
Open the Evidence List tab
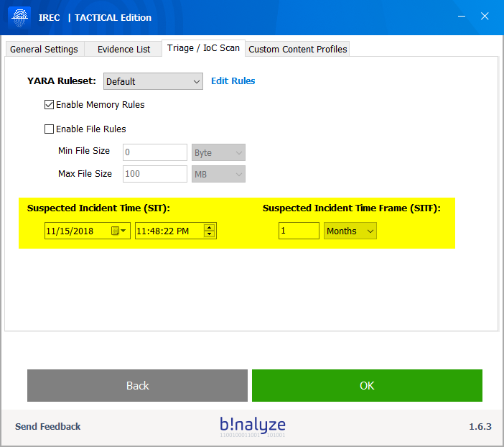(x=123, y=49)
